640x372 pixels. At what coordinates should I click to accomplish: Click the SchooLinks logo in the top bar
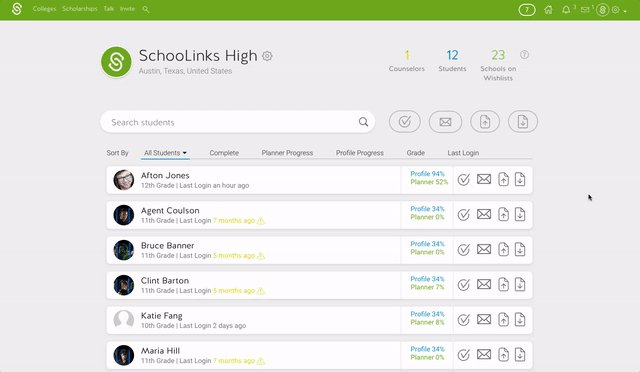17,9
